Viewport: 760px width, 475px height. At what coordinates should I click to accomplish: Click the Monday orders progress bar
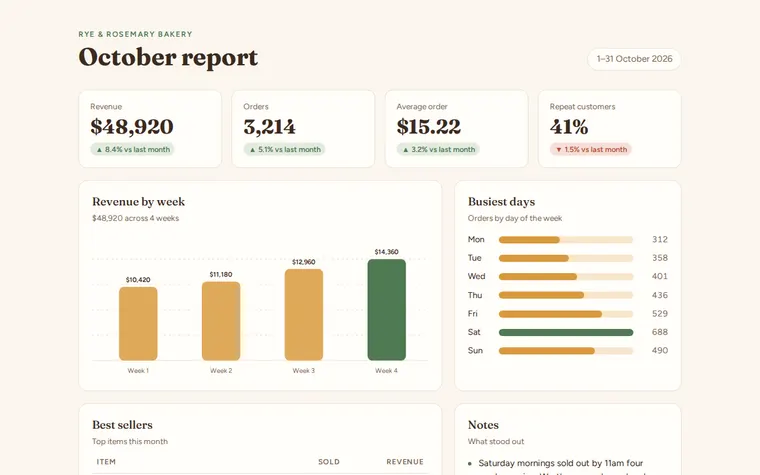(566, 239)
